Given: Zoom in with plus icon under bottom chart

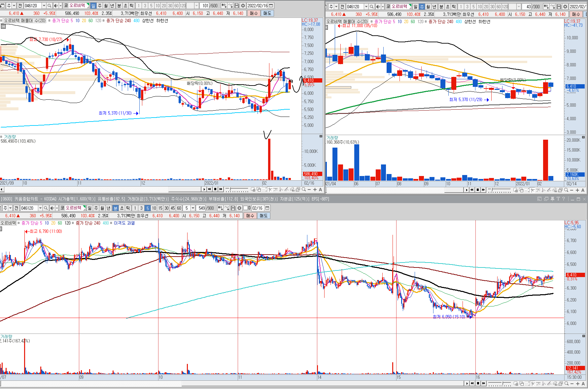Looking at the screenshot, I should point(578,383).
